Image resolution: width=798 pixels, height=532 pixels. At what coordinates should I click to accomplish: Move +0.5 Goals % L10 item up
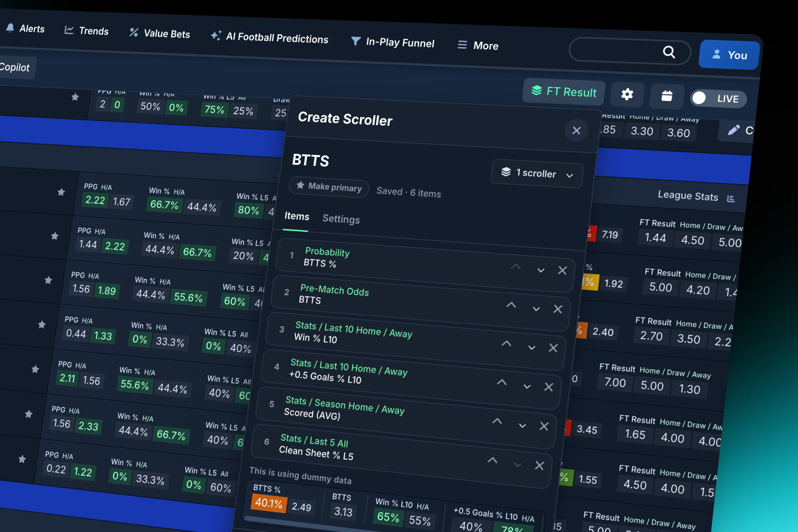click(502, 382)
